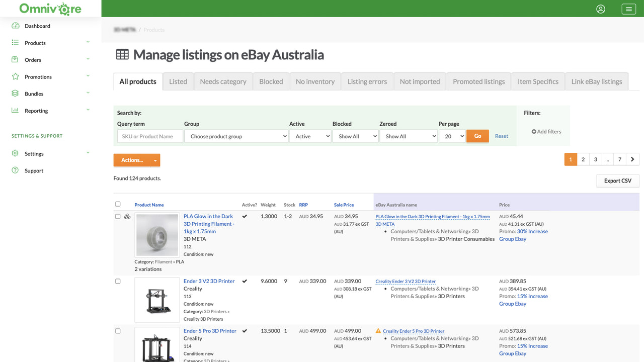
Task: Click the warning icon on Creality Ender 5 Pro
Action: (378, 331)
